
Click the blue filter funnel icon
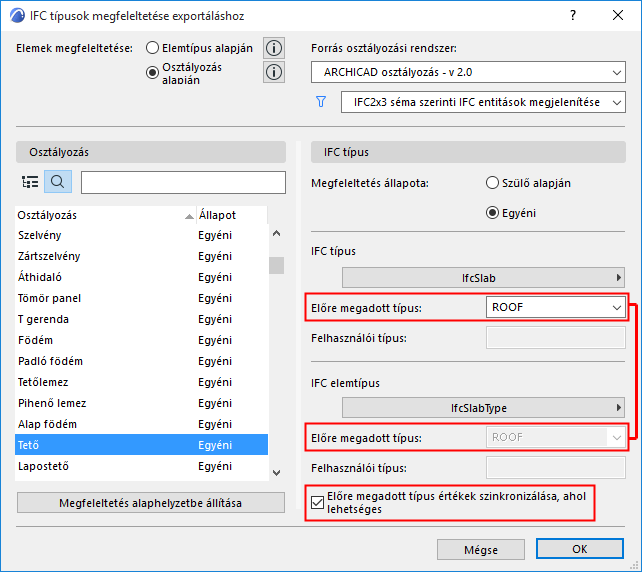click(321, 102)
